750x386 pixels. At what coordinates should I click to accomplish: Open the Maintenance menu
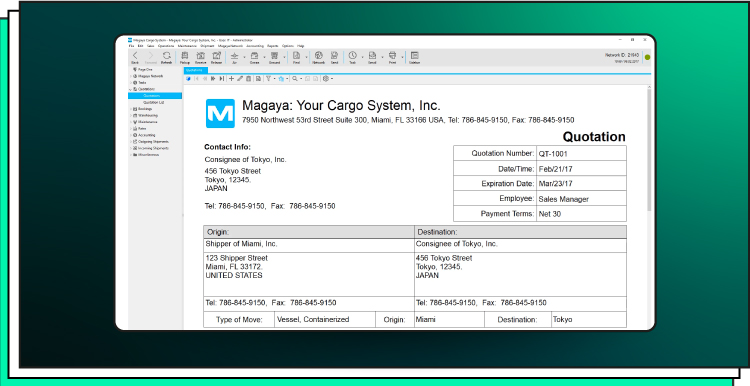click(187, 46)
